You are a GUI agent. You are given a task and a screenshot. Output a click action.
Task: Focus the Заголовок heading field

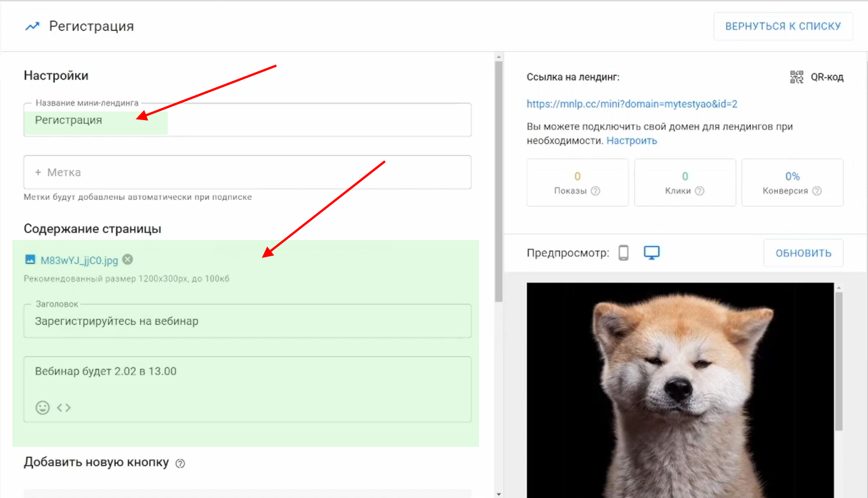click(248, 321)
